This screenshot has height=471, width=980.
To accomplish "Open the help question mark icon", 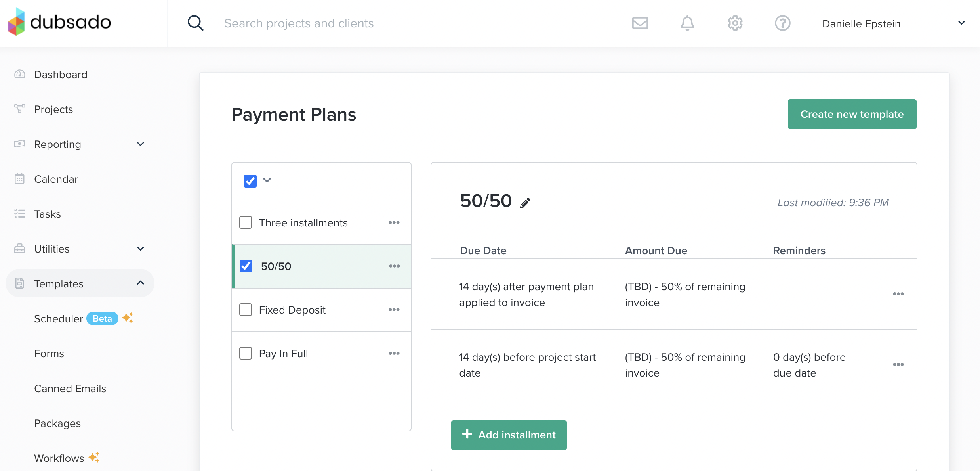I will coord(782,23).
